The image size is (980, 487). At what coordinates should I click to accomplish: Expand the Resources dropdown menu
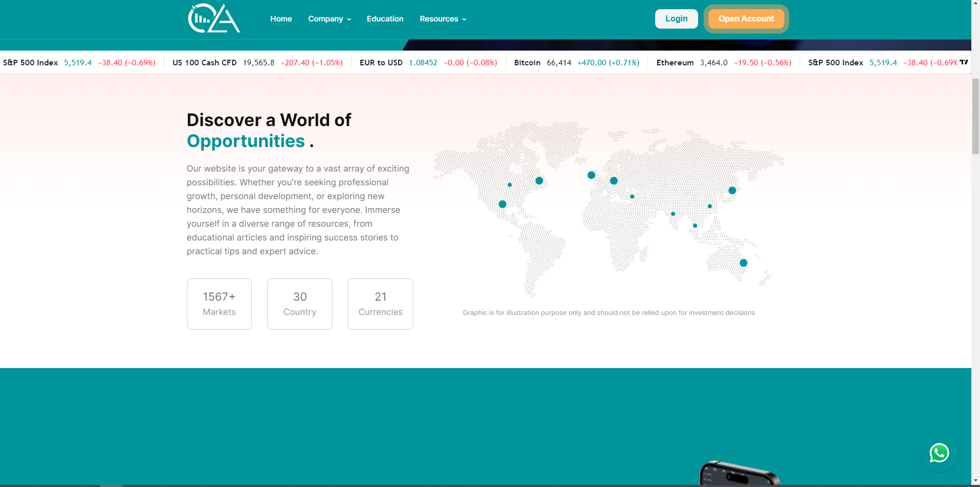coord(443,19)
